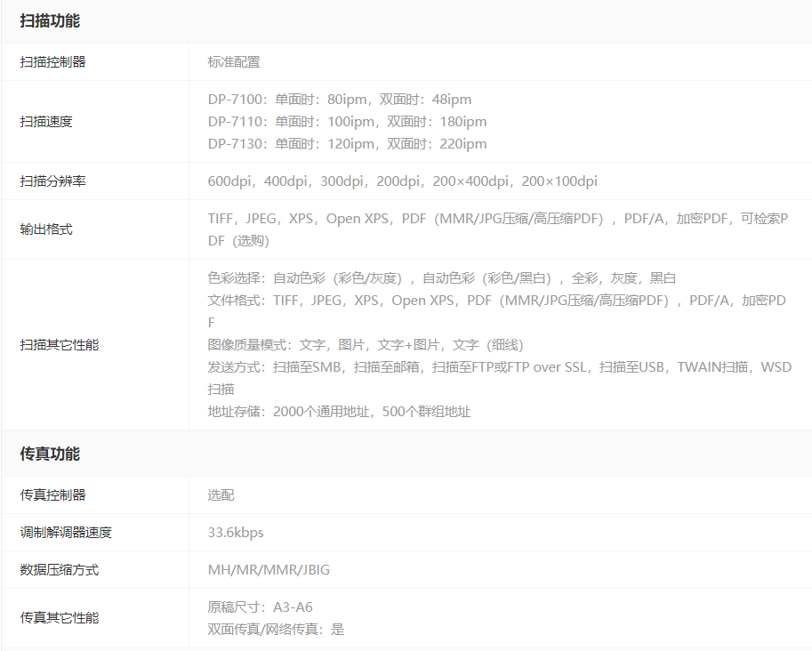Viewport: 812px width, 651px height.
Task: Select the 扫描控制器 row label
Action: [53, 61]
